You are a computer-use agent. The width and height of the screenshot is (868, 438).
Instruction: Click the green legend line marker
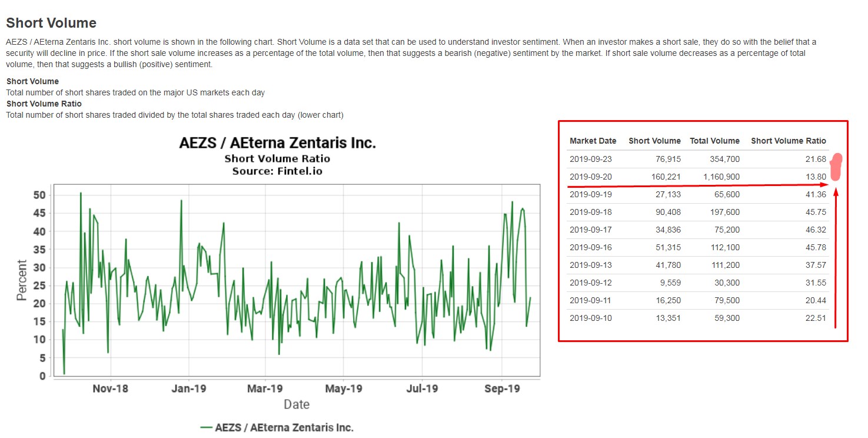click(x=206, y=427)
